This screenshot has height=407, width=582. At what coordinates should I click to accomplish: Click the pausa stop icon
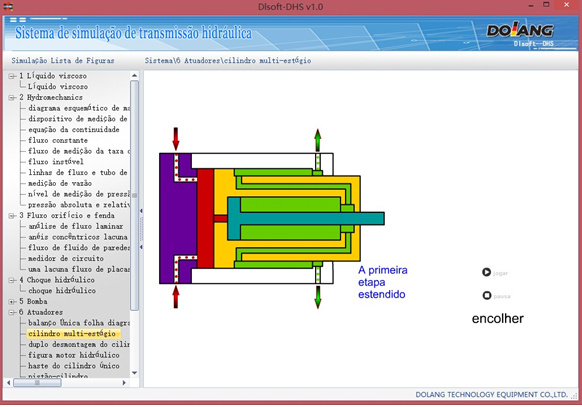point(487,295)
